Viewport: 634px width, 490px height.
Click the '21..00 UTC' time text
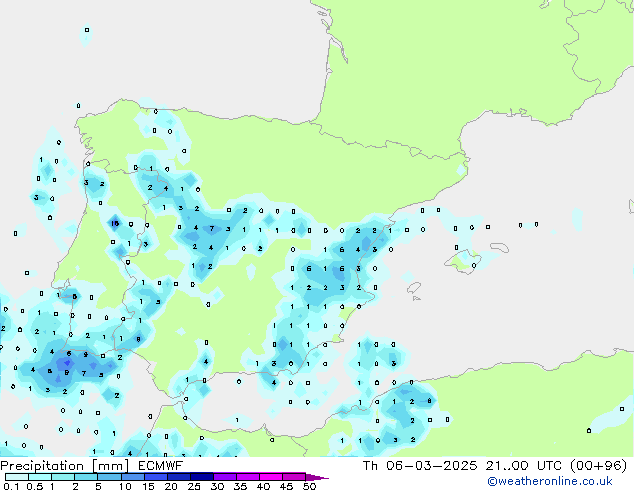click(x=523, y=466)
